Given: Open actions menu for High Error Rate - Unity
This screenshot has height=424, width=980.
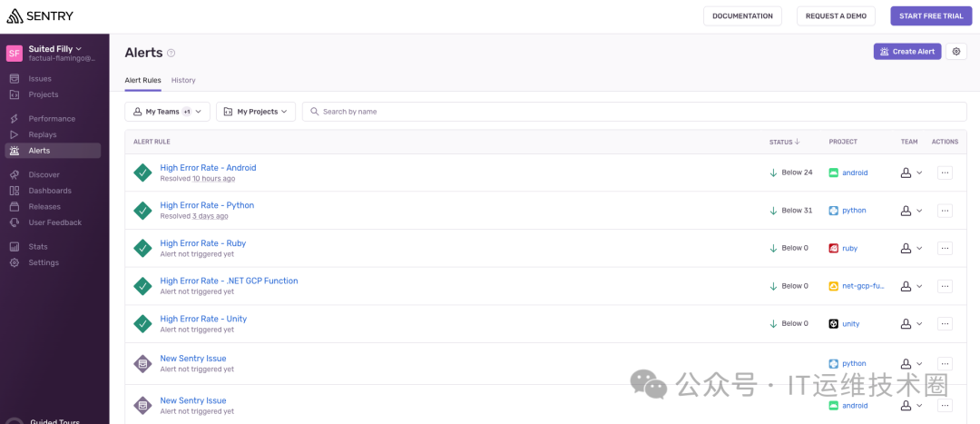Looking at the screenshot, I should pos(945,324).
